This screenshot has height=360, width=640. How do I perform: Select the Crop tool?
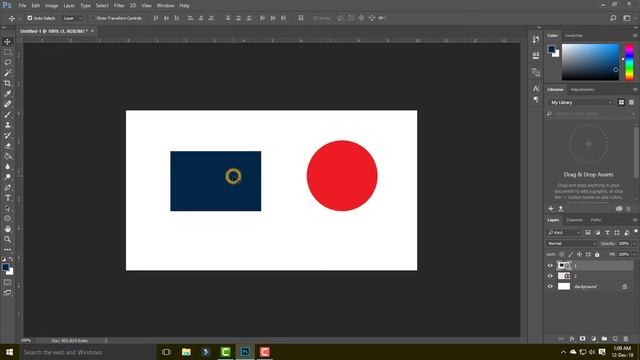coord(7,83)
